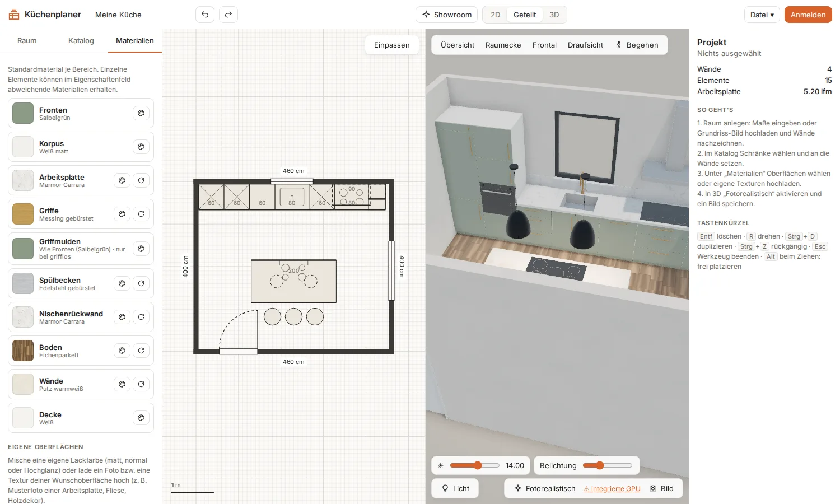
Task: Open palette icon in Spülbecken row
Action: tap(122, 283)
